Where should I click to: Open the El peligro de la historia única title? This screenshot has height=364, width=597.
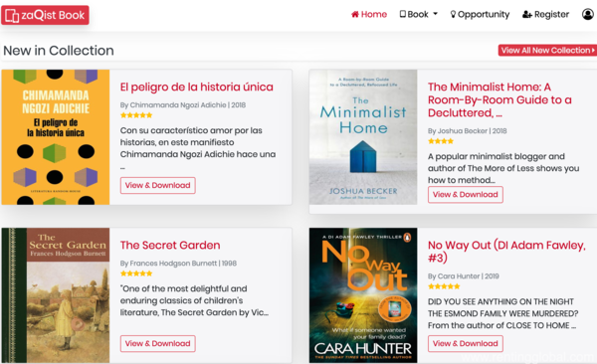[196, 87]
